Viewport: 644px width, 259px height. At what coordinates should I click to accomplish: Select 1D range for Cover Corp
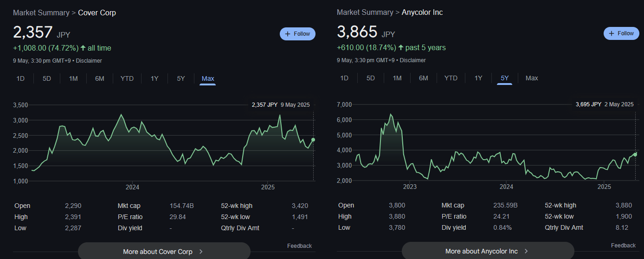point(20,78)
